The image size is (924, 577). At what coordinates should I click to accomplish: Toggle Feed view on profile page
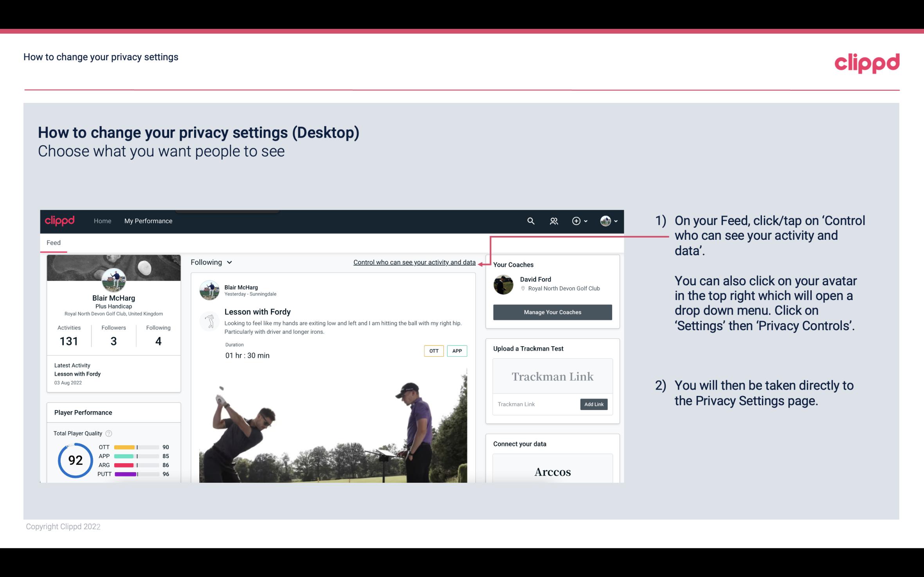54,242
